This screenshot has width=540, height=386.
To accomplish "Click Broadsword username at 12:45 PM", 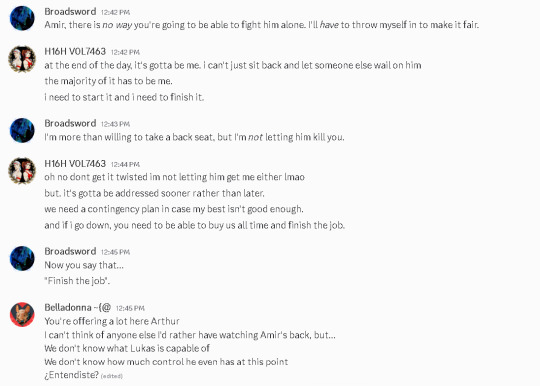I will click(x=70, y=251).
